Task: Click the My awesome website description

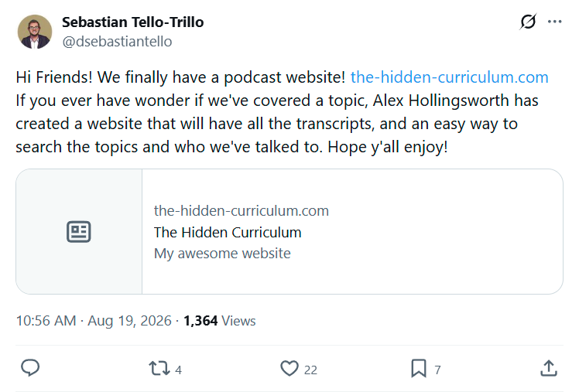Action: [222, 254]
